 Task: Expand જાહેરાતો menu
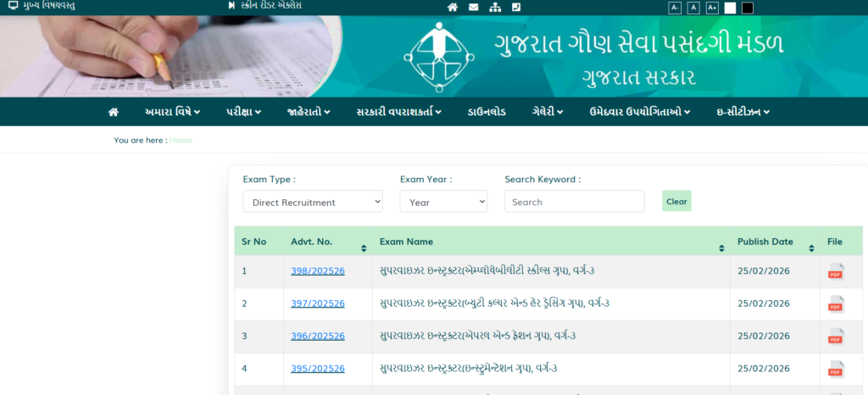[309, 112]
